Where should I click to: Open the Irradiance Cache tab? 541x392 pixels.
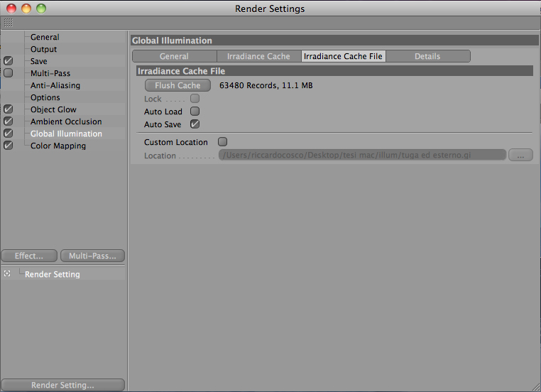tap(258, 56)
